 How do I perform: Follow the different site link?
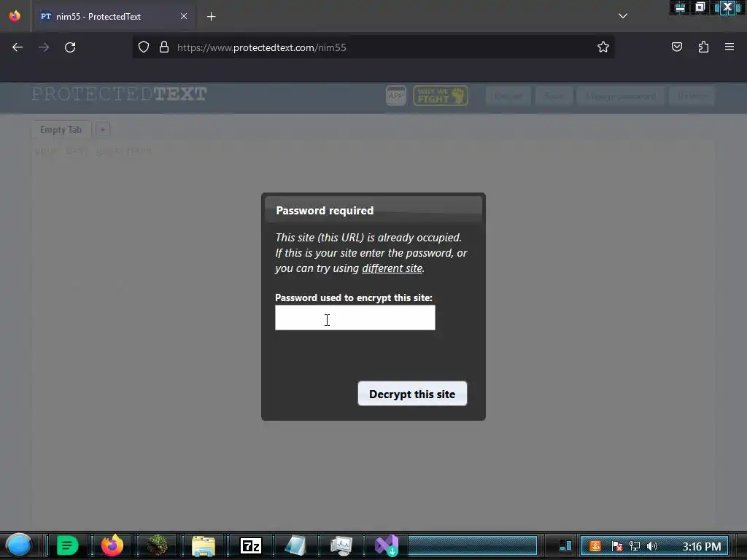pyautogui.click(x=392, y=268)
